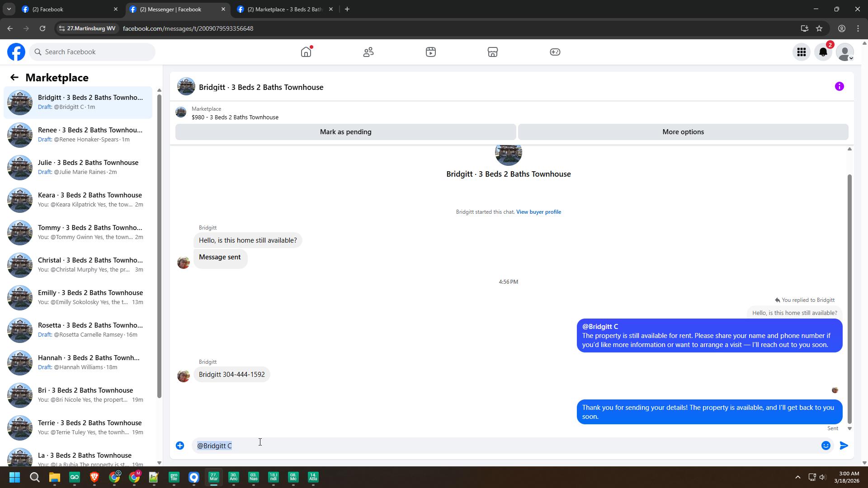
Task: Click the Facebook logo
Action: [16, 52]
